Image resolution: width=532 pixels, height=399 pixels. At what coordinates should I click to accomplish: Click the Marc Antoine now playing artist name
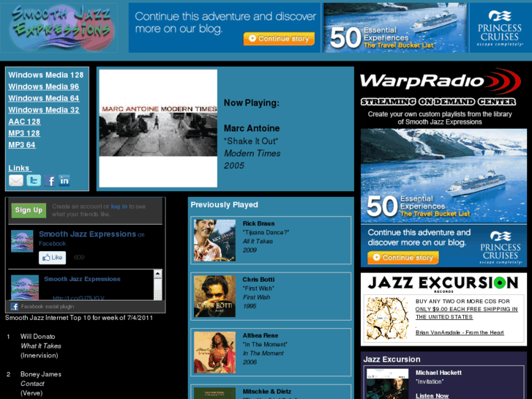tap(252, 128)
